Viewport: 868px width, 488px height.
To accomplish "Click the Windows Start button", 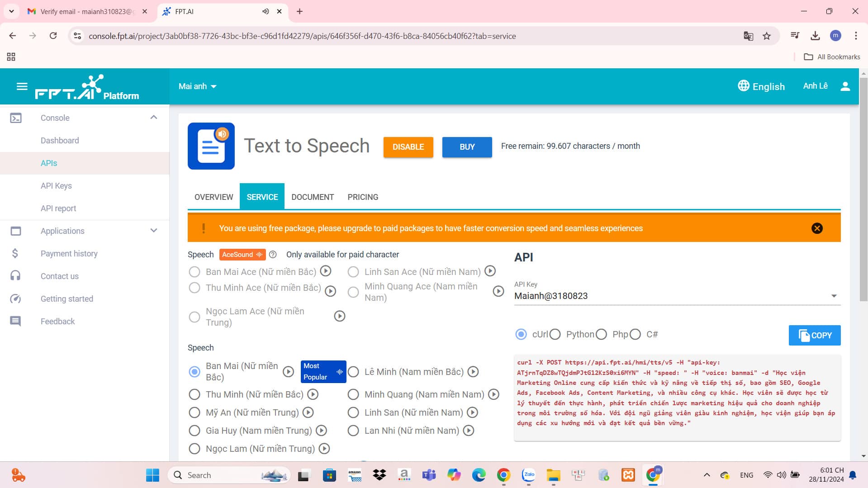I will [x=152, y=475].
